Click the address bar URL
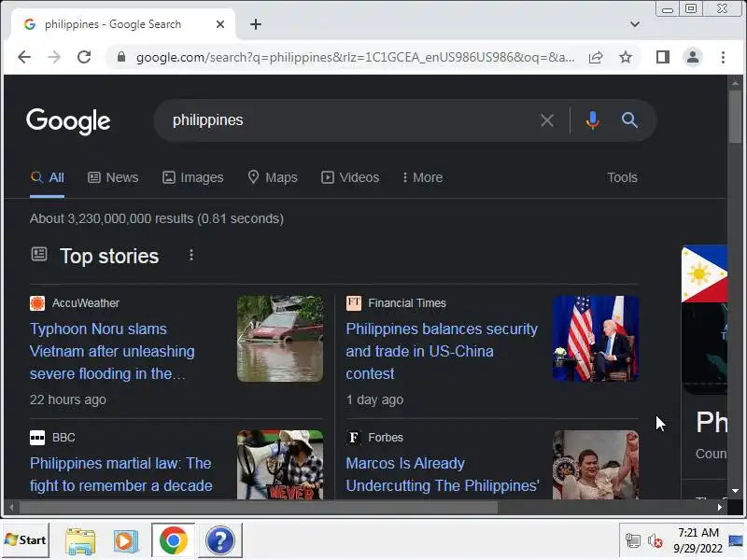The height and width of the screenshot is (560, 747). click(x=355, y=58)
